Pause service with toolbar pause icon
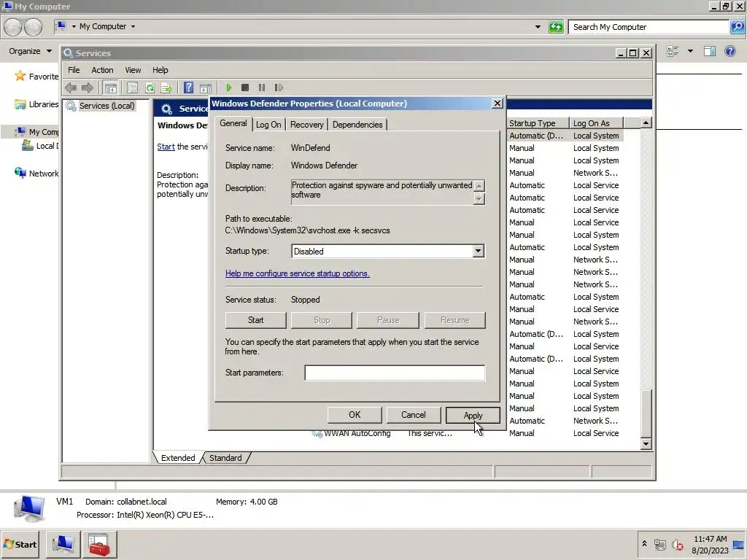The width and height of the screenshot is (747, 560). [x=262, y=87]
